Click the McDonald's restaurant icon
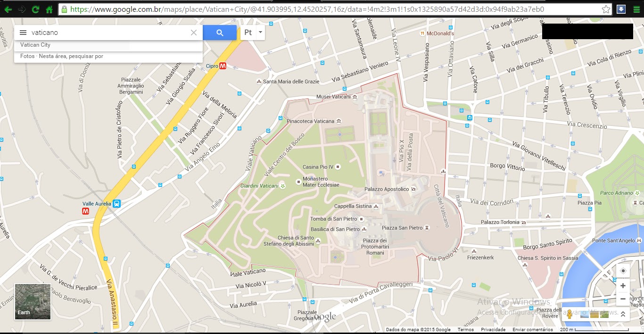The width and height of the screenshot is (644, 334). coord(422,33)
